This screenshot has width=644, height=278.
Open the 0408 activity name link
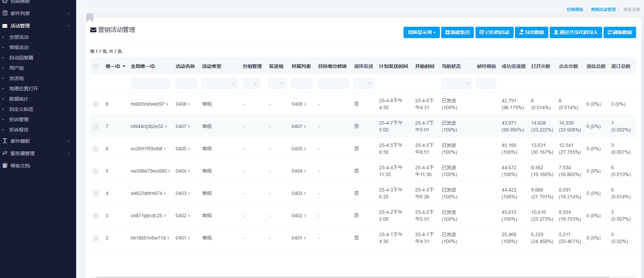(183, 104)
